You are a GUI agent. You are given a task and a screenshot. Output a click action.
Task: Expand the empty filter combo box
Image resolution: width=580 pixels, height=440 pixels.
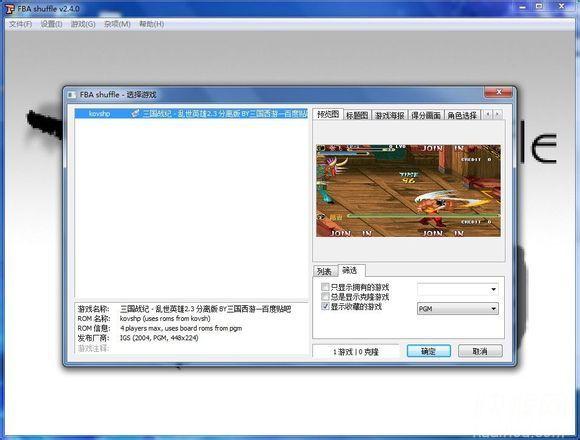[458, 289]
